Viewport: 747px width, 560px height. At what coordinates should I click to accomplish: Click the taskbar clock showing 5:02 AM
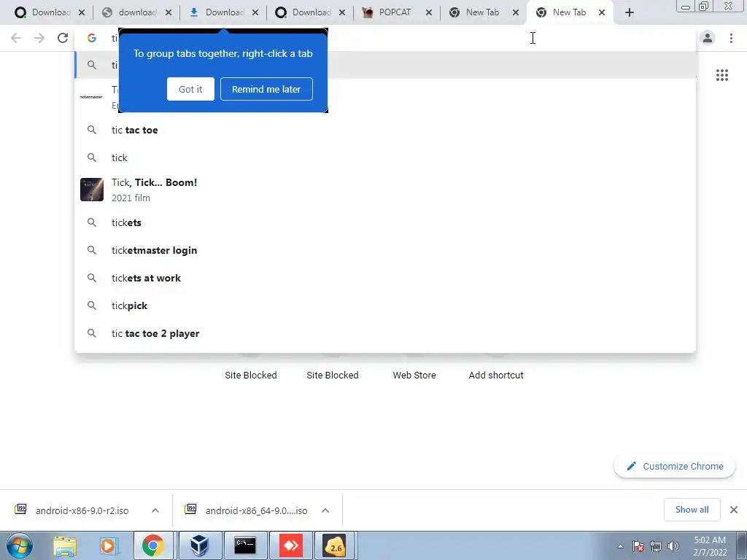(710, 546)
